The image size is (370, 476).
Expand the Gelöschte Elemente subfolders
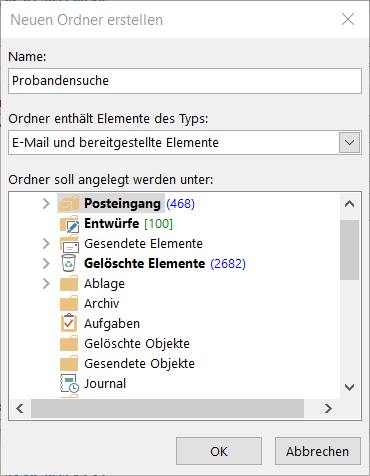(x=46, y=264)
